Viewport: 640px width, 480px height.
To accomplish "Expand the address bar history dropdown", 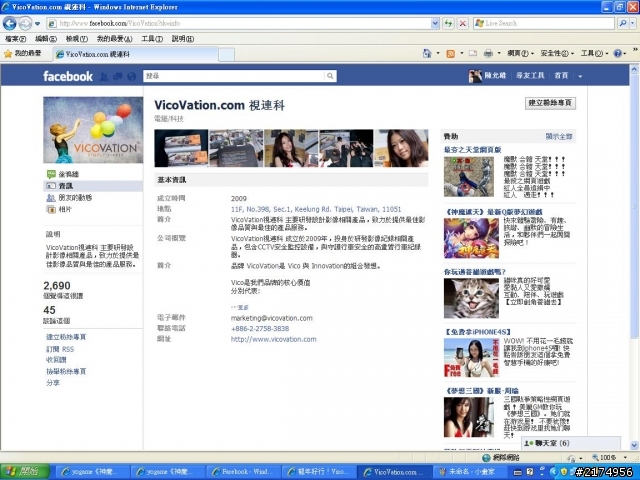I will [x=435, y=24].
